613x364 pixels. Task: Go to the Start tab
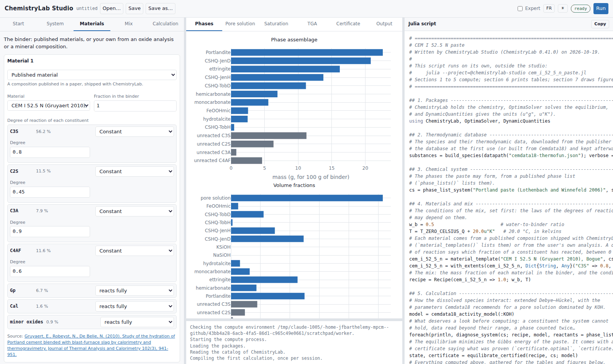click(x=18, y=24)
